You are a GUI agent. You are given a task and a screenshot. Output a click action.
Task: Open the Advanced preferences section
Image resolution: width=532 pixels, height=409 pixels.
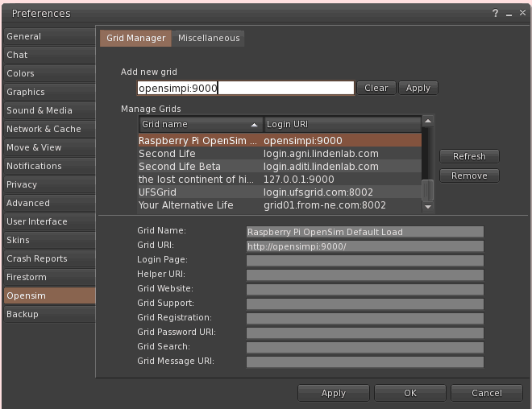point(49,204)
